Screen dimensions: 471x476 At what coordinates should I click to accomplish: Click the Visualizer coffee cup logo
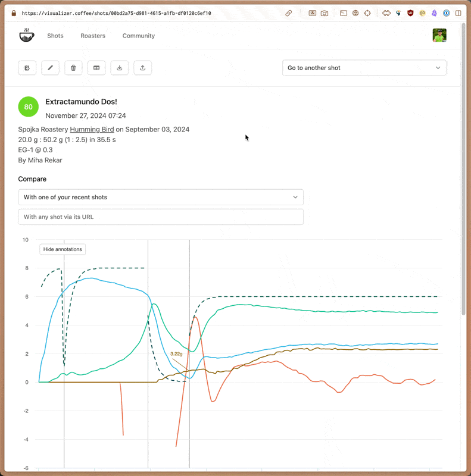coord(27,36)
